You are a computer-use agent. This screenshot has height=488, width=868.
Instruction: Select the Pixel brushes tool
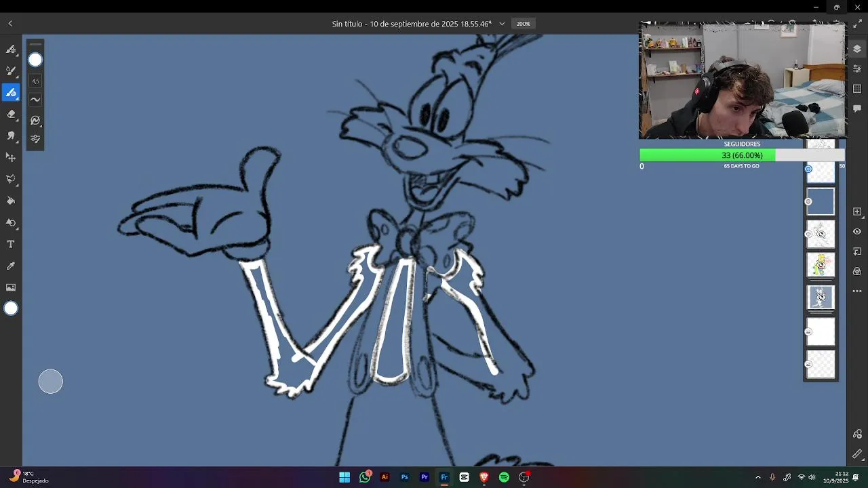point(11,49)
